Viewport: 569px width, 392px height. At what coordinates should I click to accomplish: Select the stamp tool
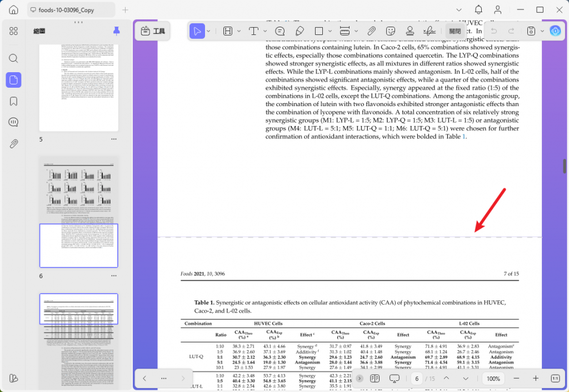tap(410, 31)
